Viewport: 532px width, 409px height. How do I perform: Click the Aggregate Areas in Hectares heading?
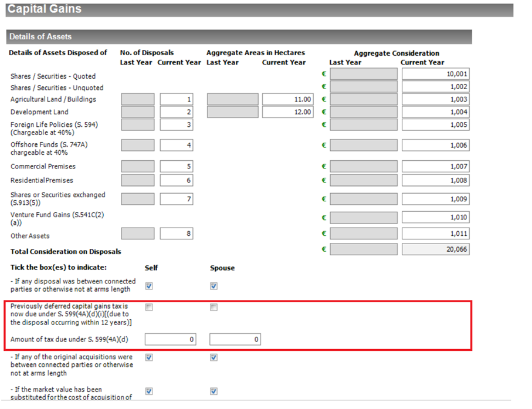click(256, 53)
